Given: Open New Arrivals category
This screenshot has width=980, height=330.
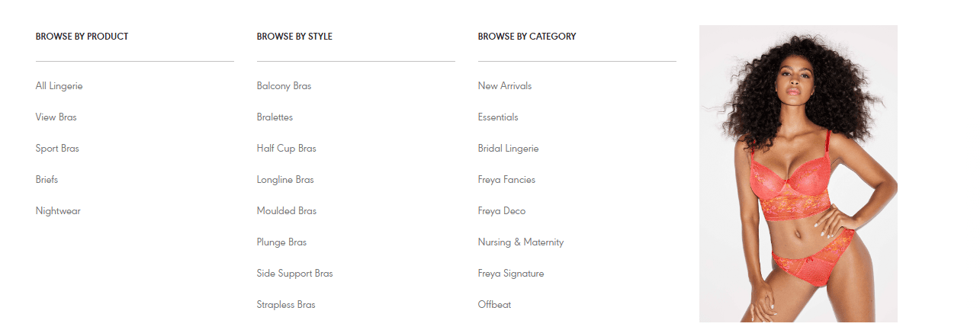Looking at the screenshot, I should coord(505,86).
